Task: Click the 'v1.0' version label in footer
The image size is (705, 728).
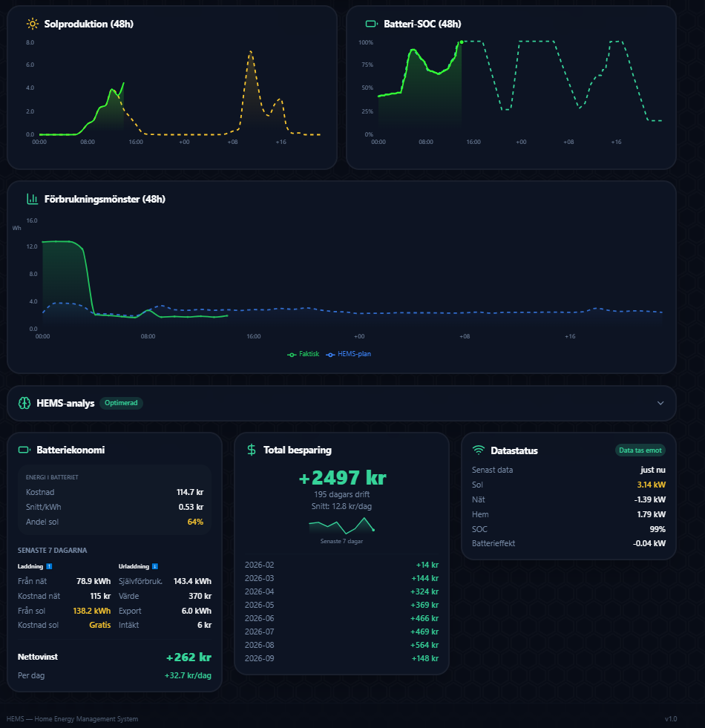Action: click(671, 719)
